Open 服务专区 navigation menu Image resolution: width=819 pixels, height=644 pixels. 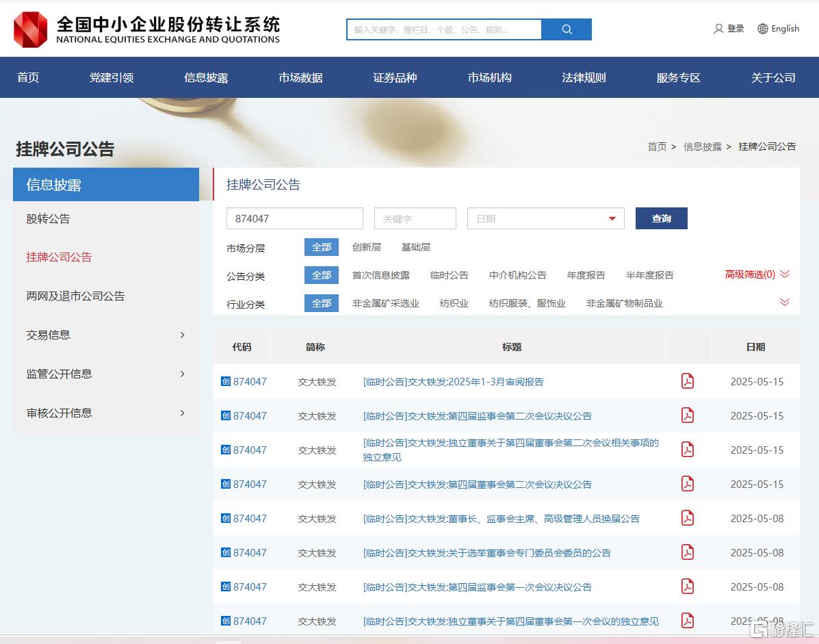[x=679, y=77]
